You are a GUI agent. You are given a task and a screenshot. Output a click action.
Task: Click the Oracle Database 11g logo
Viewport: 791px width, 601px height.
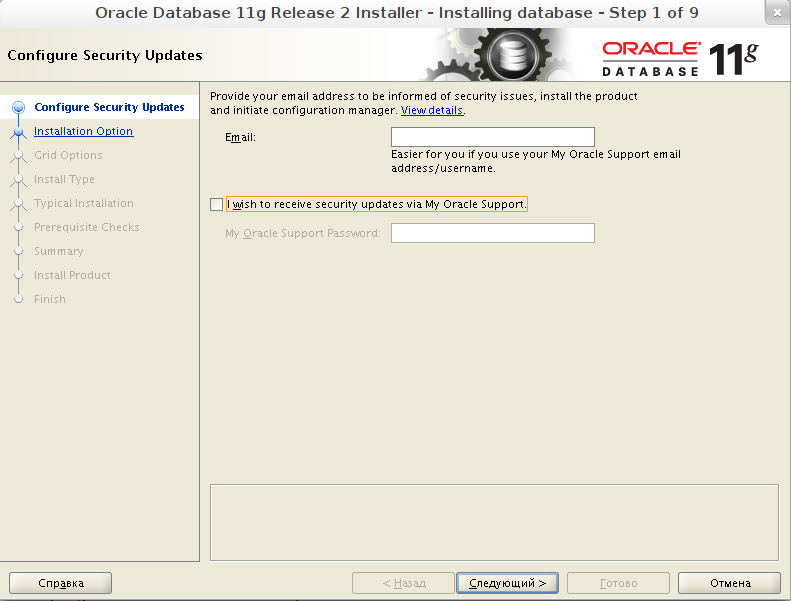coord(680,59)
